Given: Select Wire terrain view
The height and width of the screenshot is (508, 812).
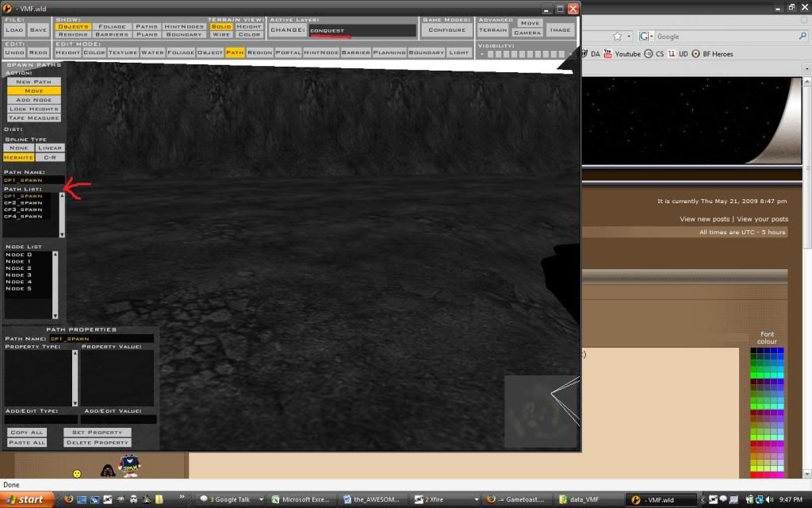Looking at the screenshot, I should pyautogui.click(x=221, y=34).
